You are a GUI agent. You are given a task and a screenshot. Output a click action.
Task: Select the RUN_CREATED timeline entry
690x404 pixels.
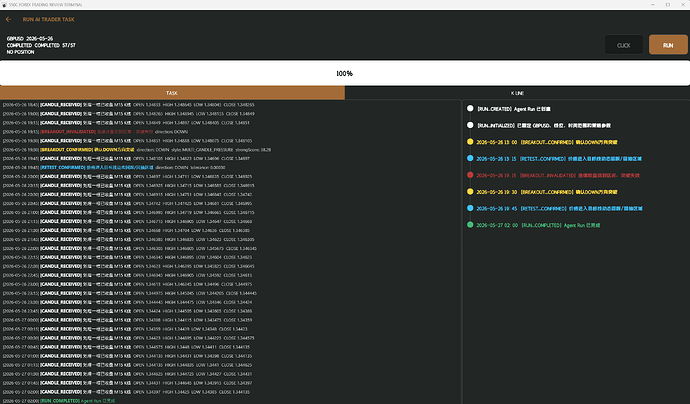click(509, 109)
